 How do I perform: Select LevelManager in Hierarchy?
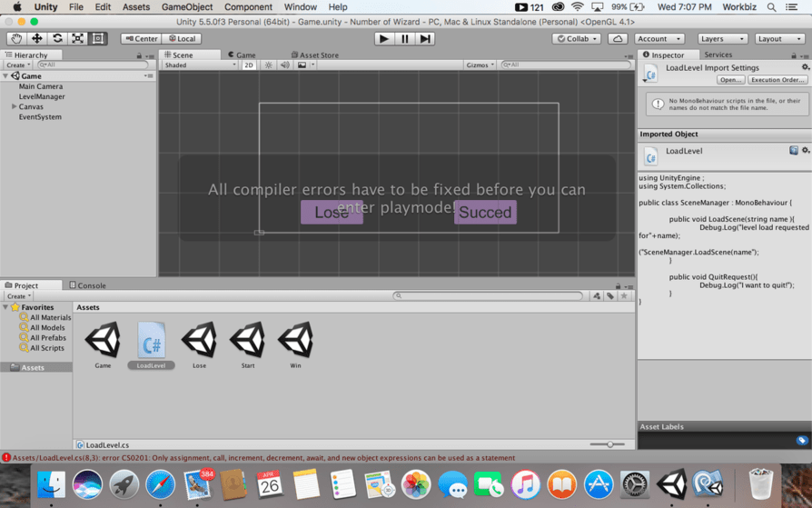click(42, 96)
